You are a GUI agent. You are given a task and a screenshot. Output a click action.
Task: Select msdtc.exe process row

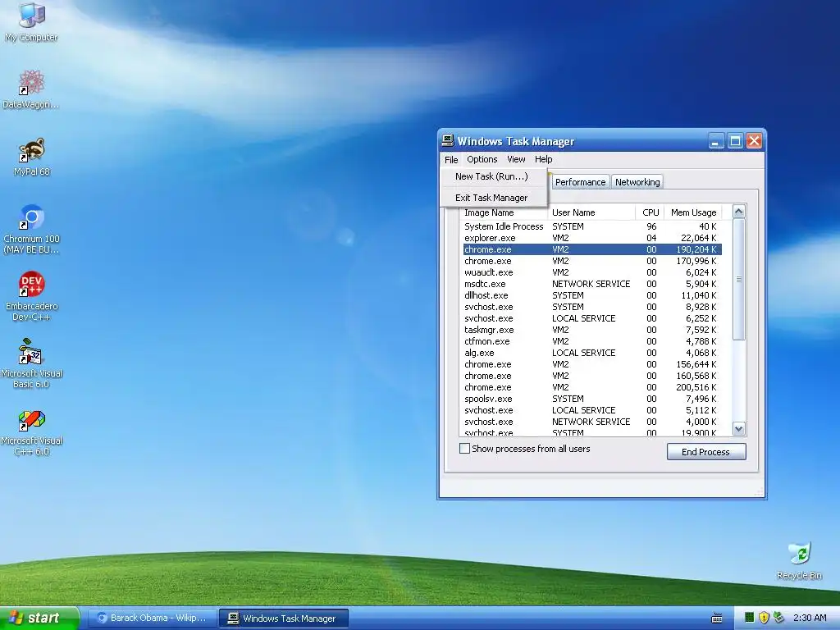[591, 284]
